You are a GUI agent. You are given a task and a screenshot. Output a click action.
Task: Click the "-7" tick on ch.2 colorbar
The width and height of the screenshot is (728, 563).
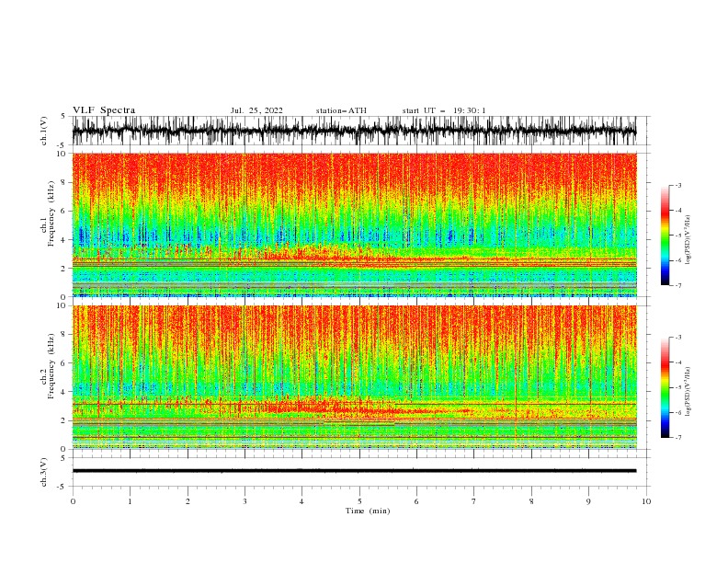pyautogui.click(x=677, y=437)
